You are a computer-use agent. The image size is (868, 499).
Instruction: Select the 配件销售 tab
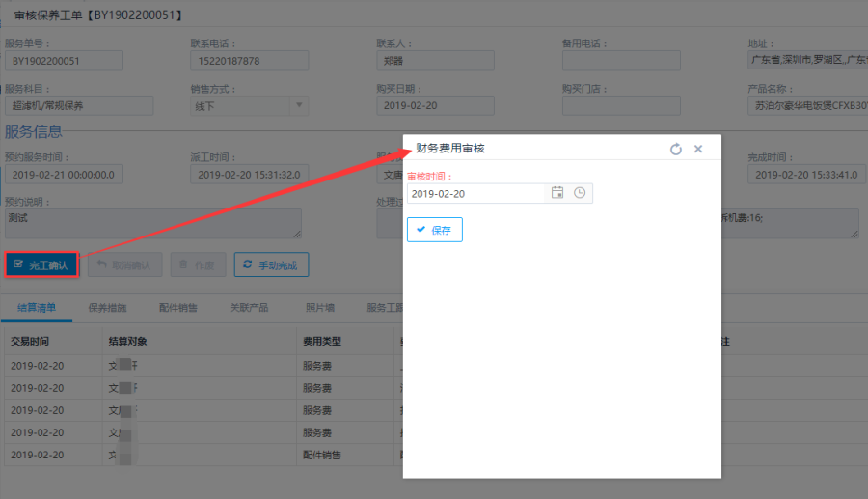(x=177, y=308)
